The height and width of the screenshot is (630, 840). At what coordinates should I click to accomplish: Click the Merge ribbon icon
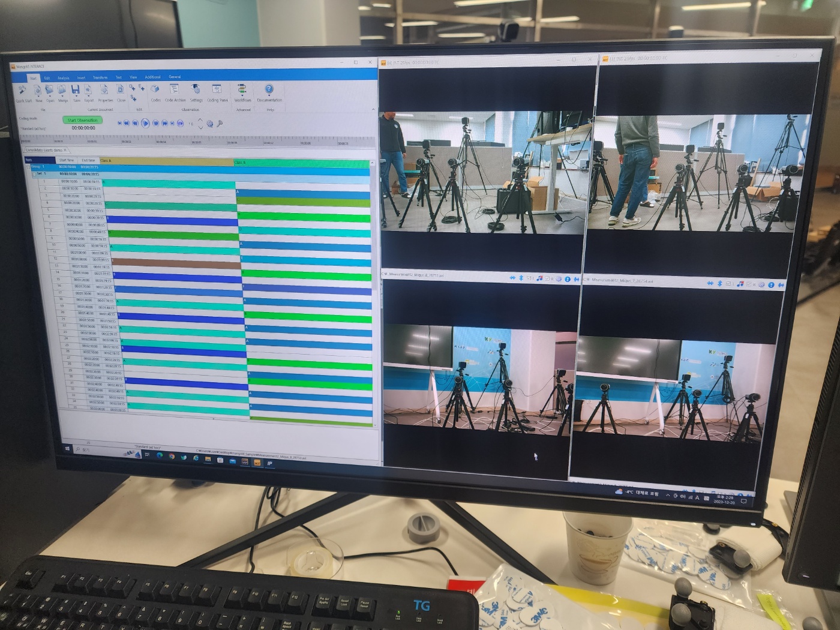[x=62, y=89]
